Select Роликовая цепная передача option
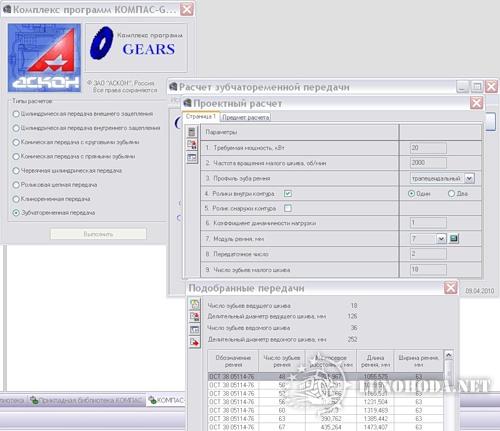This screenshot has width=500, height=431. [16, 185]
